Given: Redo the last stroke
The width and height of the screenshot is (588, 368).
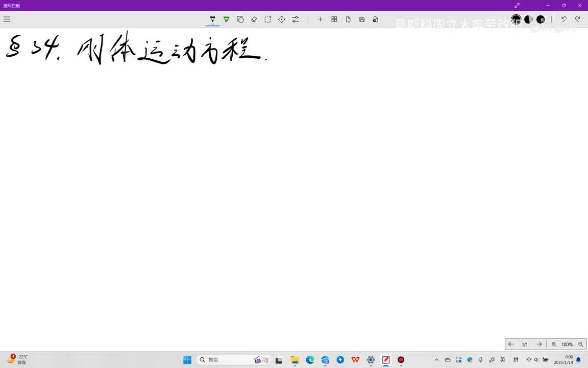Looking at the screenshot, I should [577, 19].
